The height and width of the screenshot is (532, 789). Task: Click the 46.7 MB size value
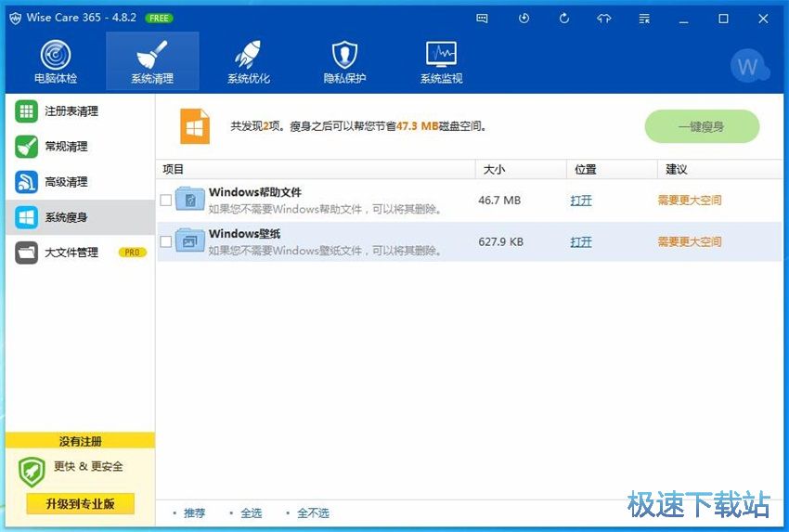[499, 201]
